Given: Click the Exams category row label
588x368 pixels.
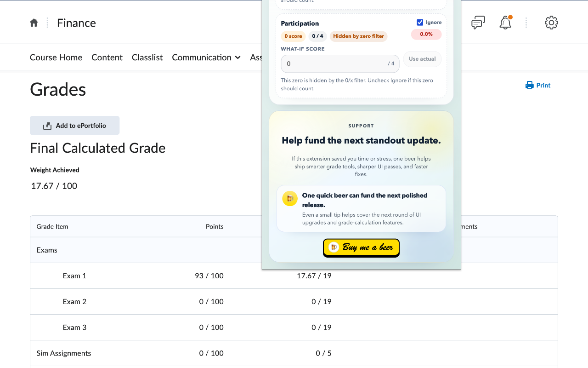Looking at the screenshot, I should (47, 250).
